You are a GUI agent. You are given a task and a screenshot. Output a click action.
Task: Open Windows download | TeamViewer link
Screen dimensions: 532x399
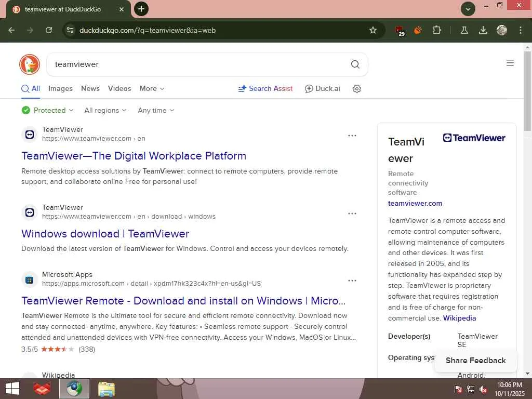click(x=105, y=234)
